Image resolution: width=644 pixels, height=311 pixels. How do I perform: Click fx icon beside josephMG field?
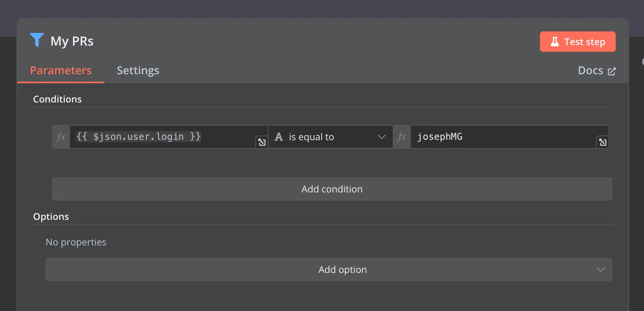coord(402,137)
